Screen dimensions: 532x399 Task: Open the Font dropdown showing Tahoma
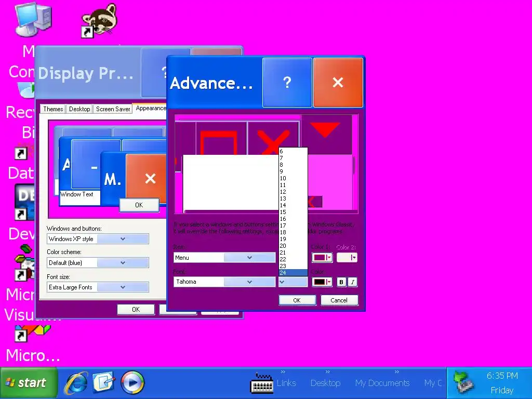click(x=249, y=282)
